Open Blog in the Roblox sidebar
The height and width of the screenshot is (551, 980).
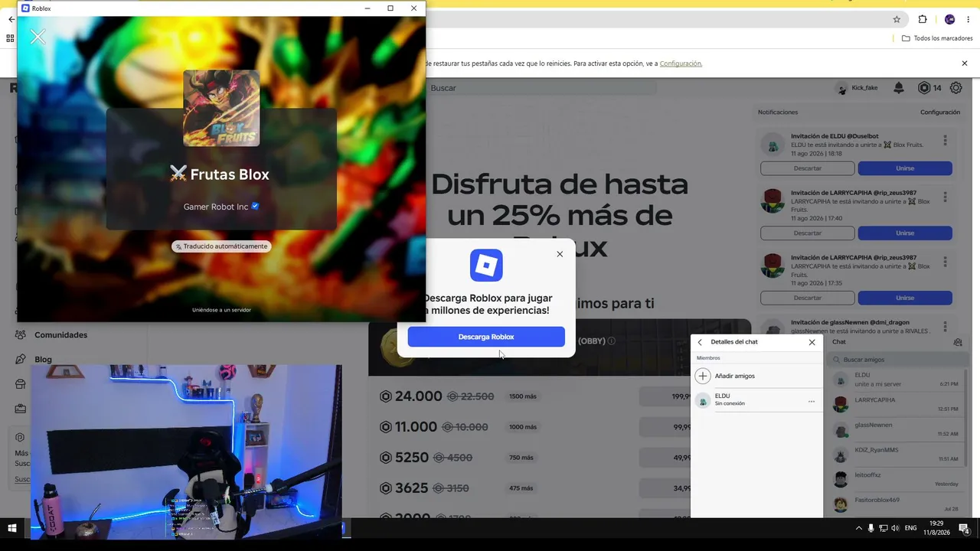(x=43, y=360)
